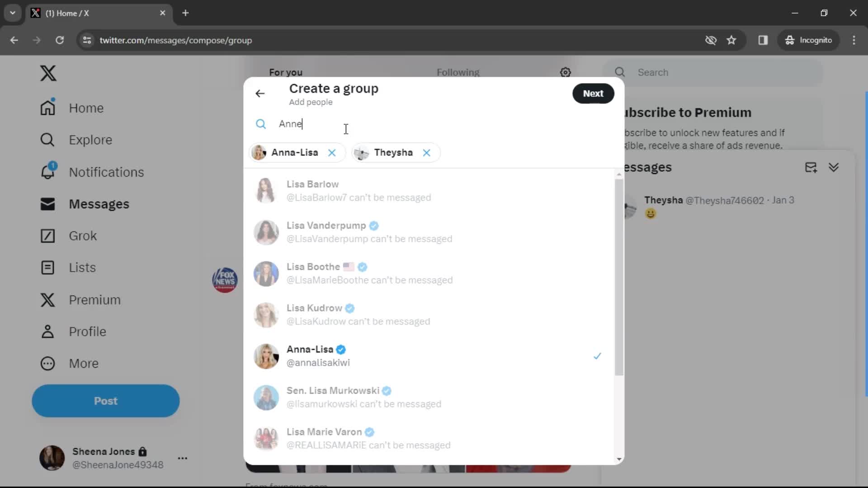Viewport: 868px width, 488px height.
Task: Select the 'For you' tab
Action: coord(287,73)
